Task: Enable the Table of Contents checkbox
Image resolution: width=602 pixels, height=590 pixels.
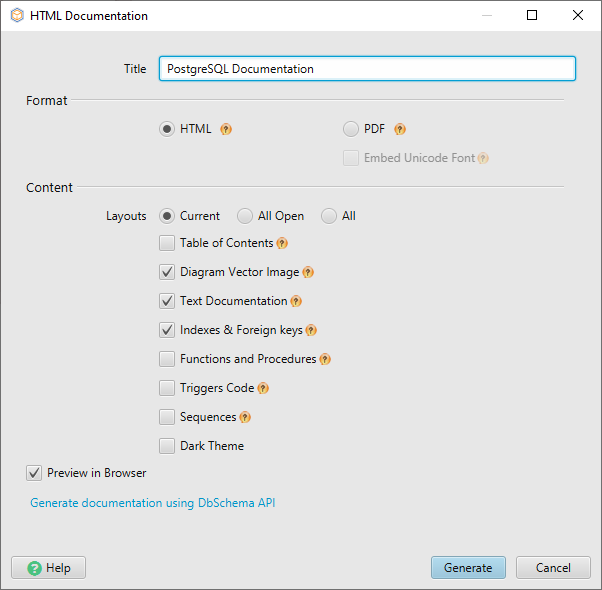Action: click(167, 243)
